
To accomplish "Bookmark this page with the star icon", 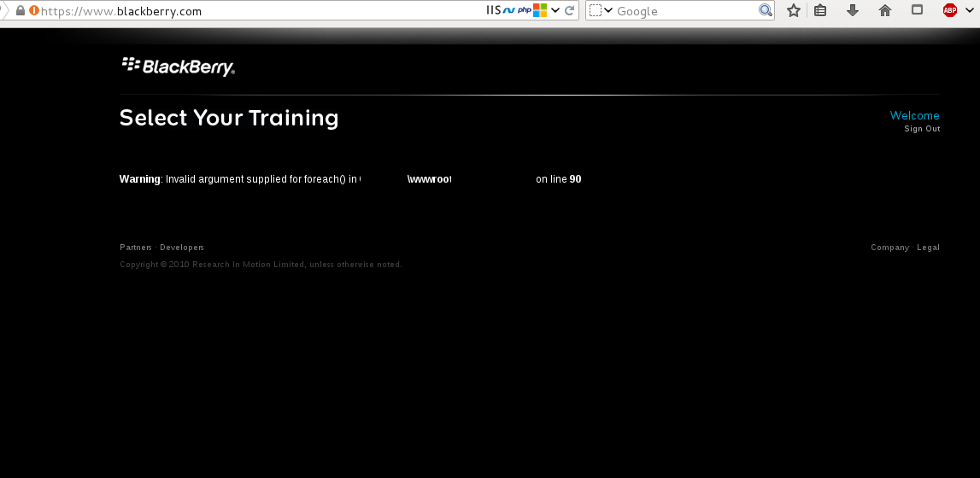I will (794, 10).
